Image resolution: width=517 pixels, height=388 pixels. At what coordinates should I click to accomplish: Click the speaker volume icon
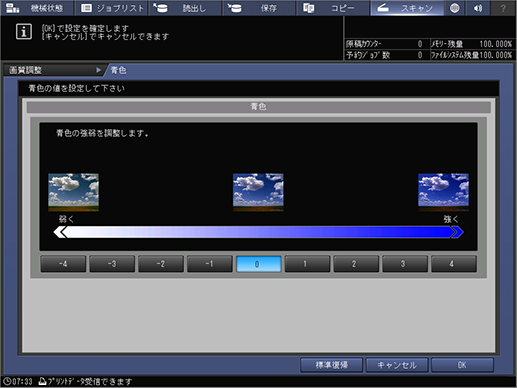click(478, 8)
